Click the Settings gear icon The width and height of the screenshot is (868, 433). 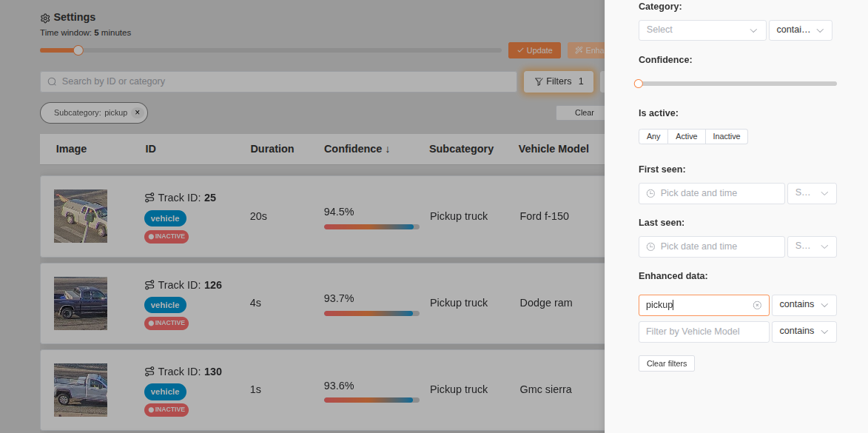[x=45, y=18]
